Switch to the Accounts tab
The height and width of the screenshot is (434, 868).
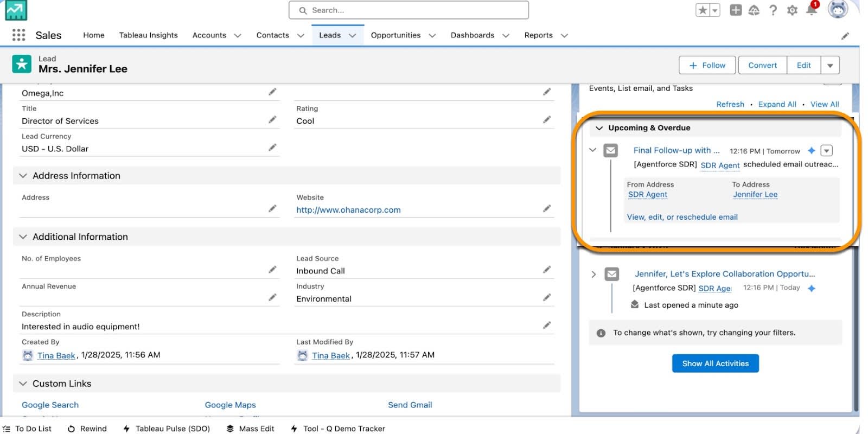209,35
